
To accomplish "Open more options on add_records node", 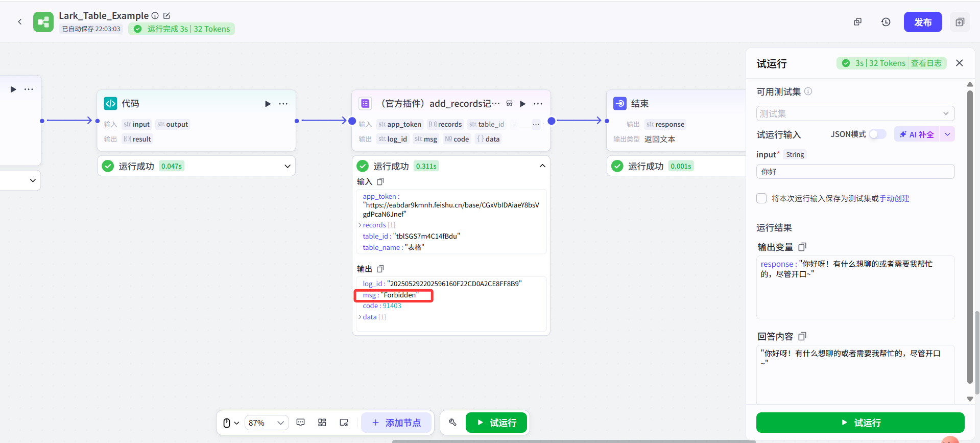I will [x=538, y=104].
